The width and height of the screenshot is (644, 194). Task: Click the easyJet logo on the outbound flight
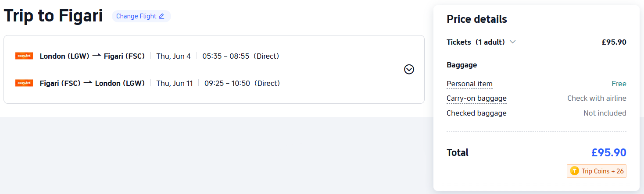click(24, 56)
